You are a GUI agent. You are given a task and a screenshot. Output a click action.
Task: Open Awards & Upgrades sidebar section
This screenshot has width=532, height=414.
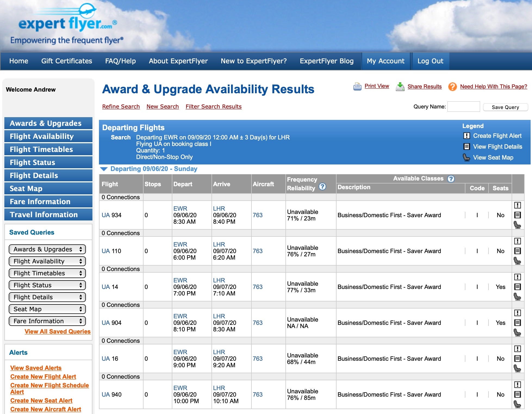48,123
